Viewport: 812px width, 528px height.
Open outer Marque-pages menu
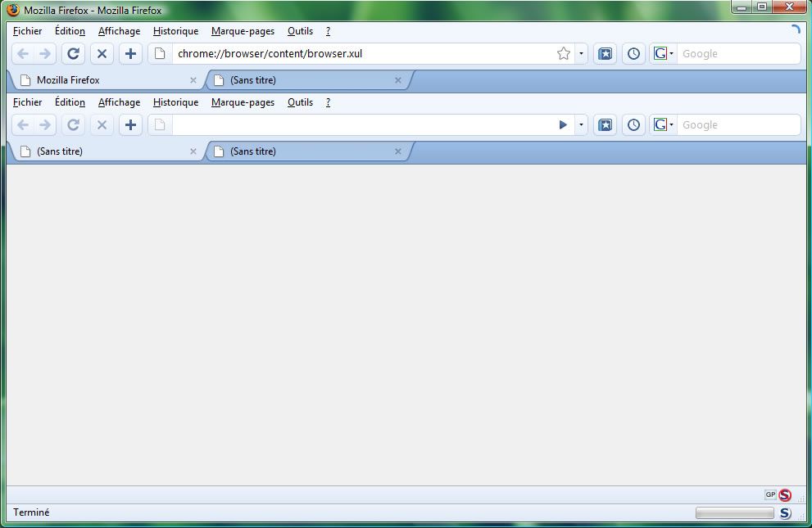pos(243,31)
